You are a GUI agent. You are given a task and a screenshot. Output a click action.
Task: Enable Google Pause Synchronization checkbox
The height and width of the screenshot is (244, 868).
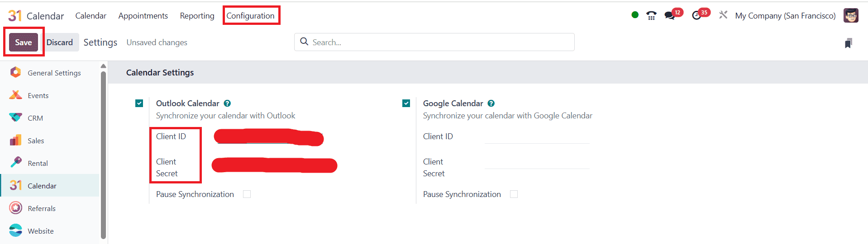514,194
